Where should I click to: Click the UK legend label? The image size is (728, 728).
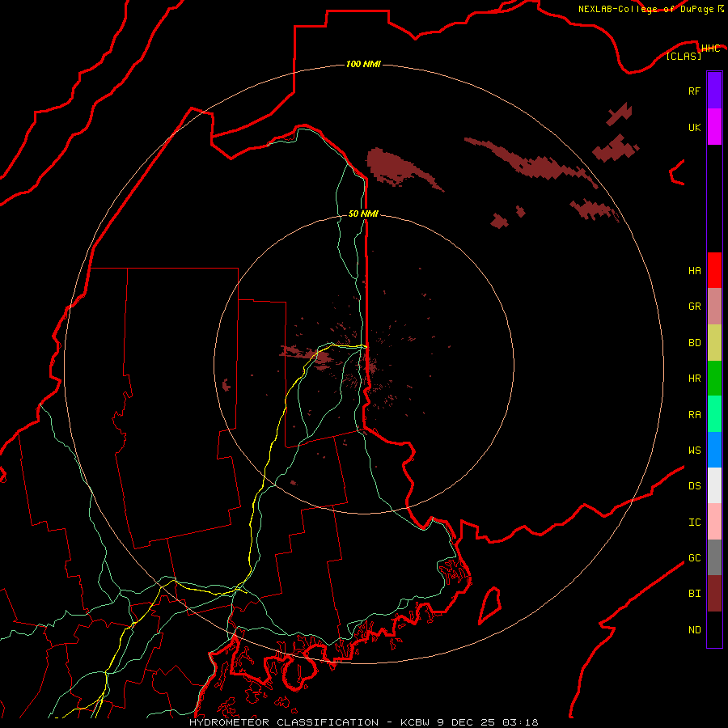pos(694,127)
